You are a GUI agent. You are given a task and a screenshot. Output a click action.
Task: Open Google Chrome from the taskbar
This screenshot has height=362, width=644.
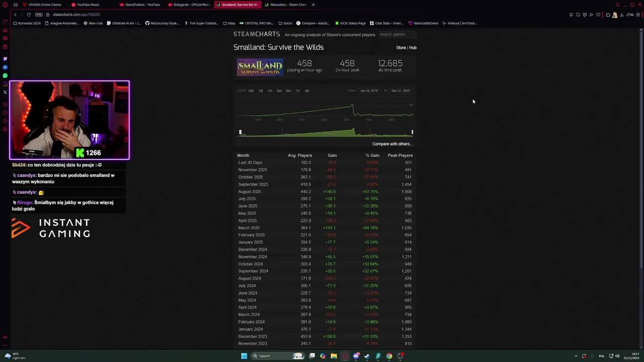click(x=389, y=356)
